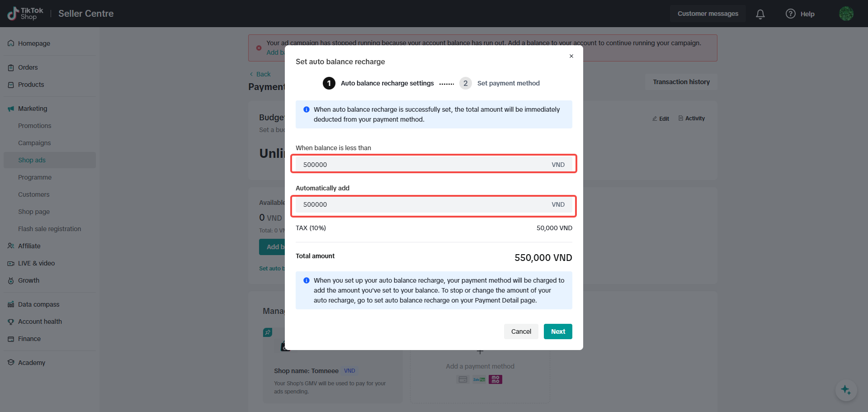This screenshot has width=868, height=412.
Task: Click the TikTok Shop logo
Action: coord(25,14)
